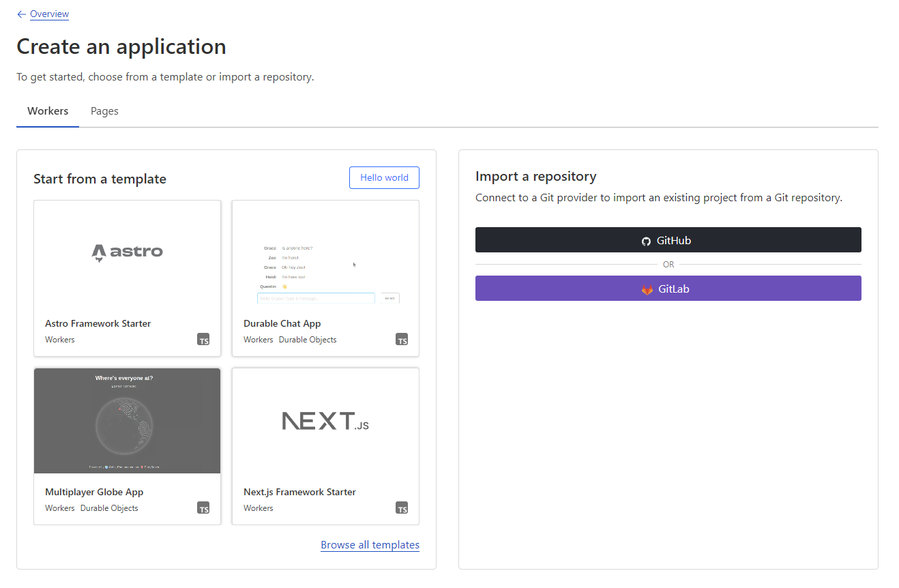This screenshot has height=588, width=899.
Task: Click the GitLab fox logo icon
Action: point(647,289)
